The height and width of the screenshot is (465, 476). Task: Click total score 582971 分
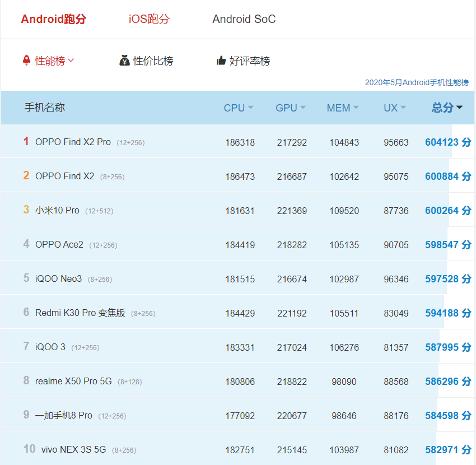coord(448,450)
